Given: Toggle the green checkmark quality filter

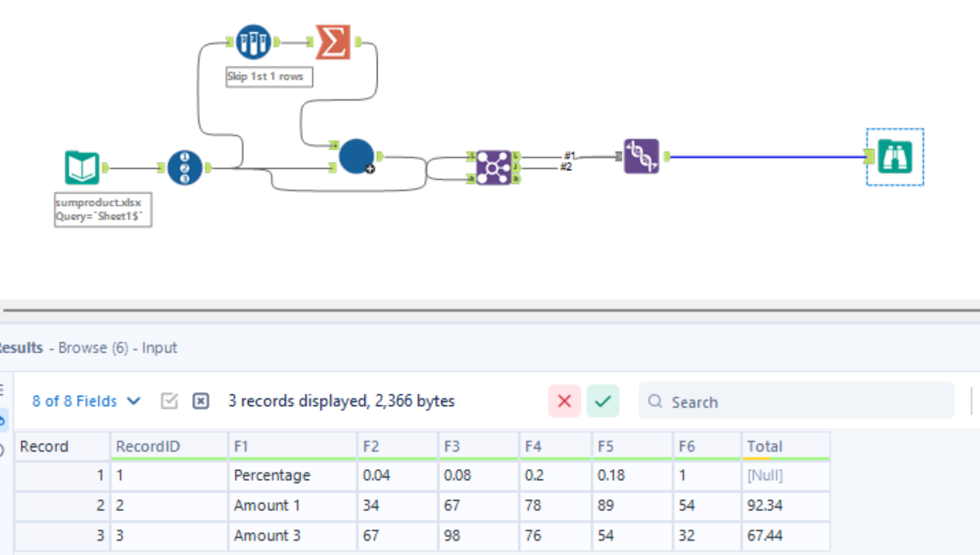Looking at the screenshot, I should (x=601, y=401).
